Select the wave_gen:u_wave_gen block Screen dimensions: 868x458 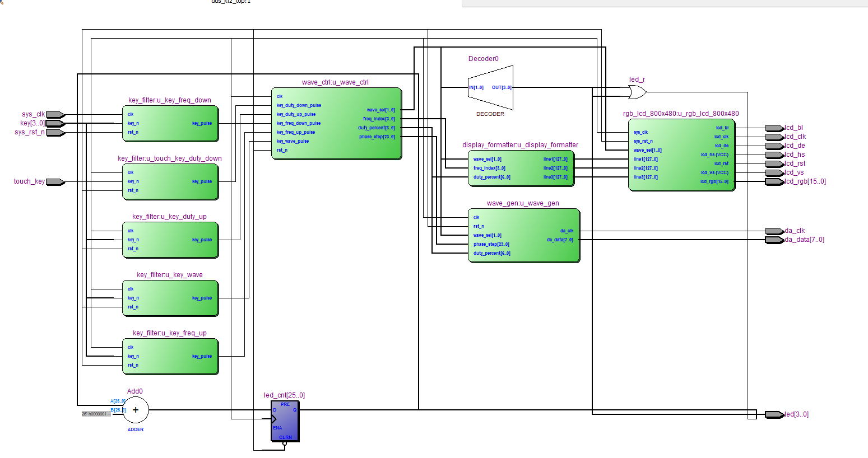pos(524,235)
